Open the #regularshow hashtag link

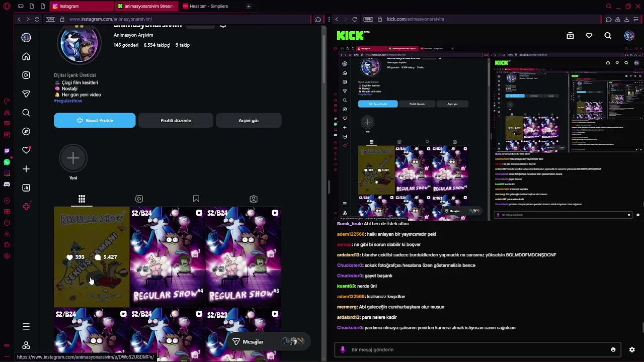click(x=68, y=101)
